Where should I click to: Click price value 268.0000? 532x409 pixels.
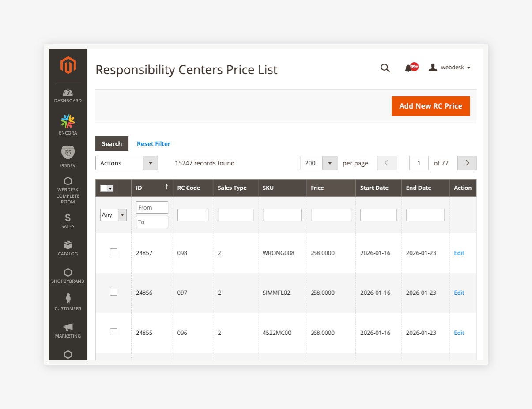coord(323,333)
